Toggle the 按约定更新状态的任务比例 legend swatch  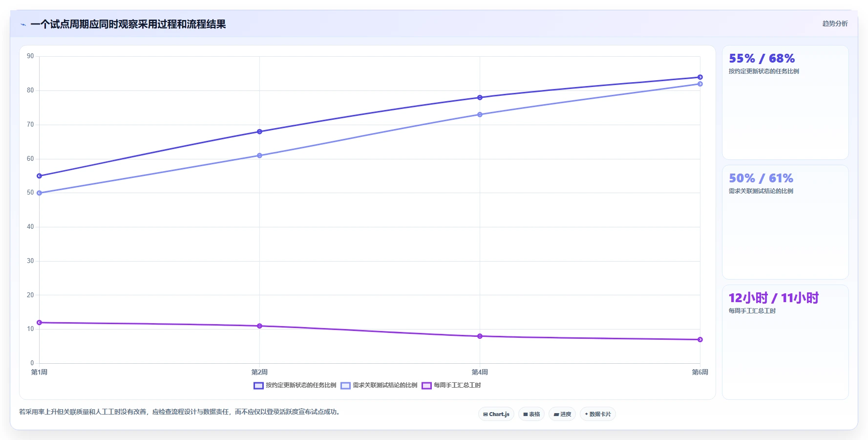coord(258,386)
